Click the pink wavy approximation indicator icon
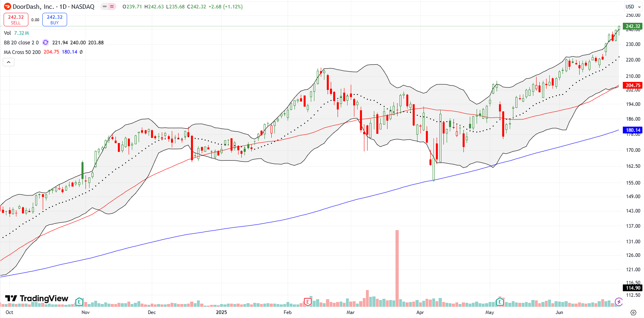 coord(112,6)
